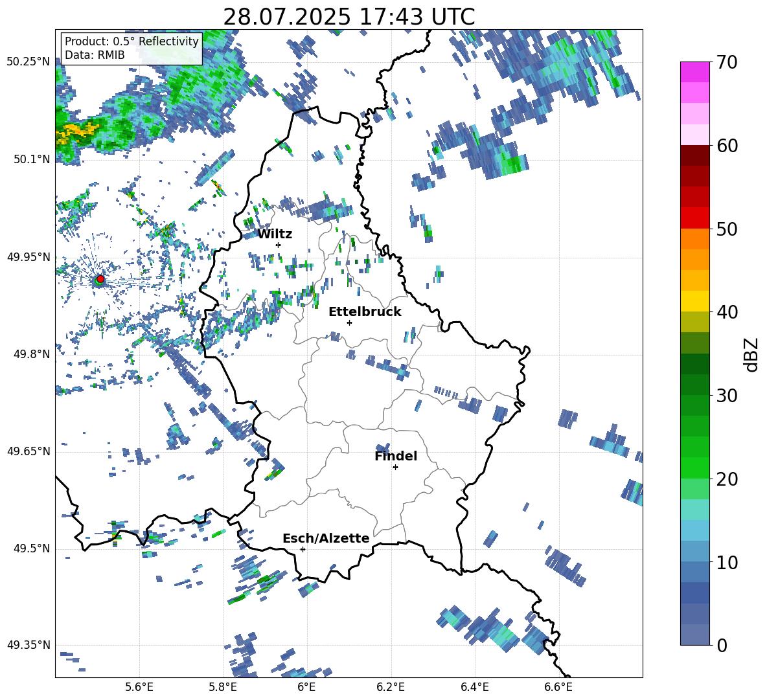The width and height of the screenshot is (767, 700).
Task: Click the 10 tick on colorbar
Action: click(727, 562)
